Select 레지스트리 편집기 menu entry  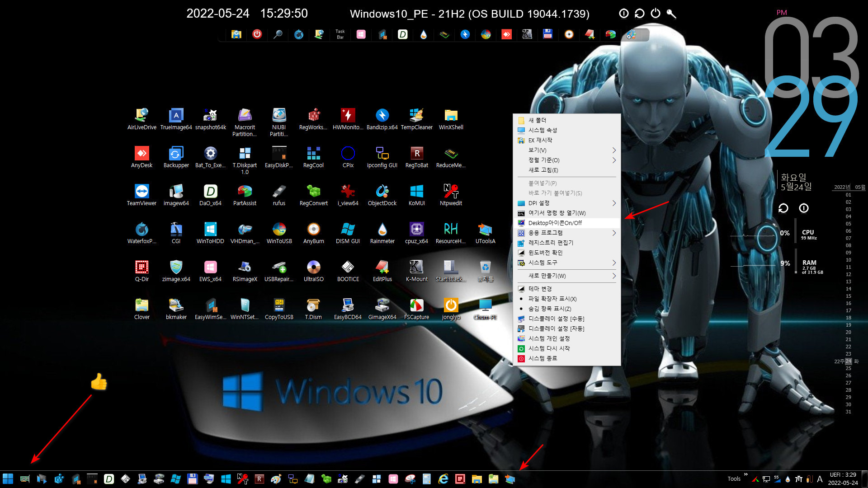[567, 243]
